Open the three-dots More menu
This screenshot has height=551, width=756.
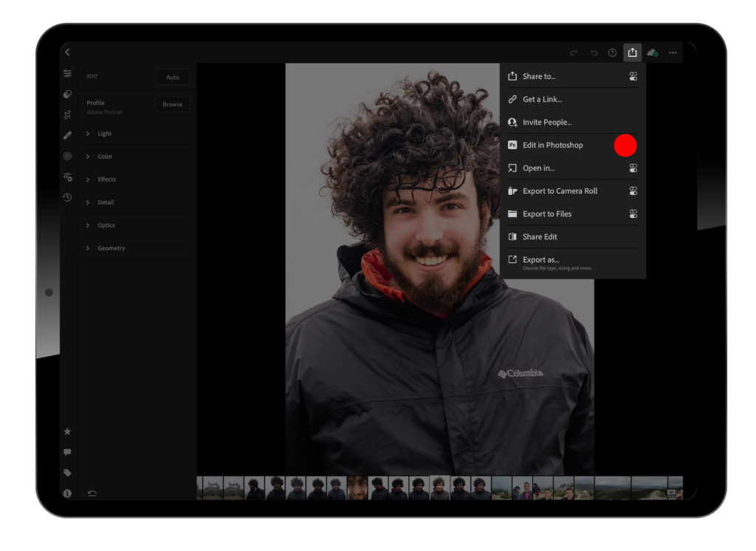(x=673, y=52)
